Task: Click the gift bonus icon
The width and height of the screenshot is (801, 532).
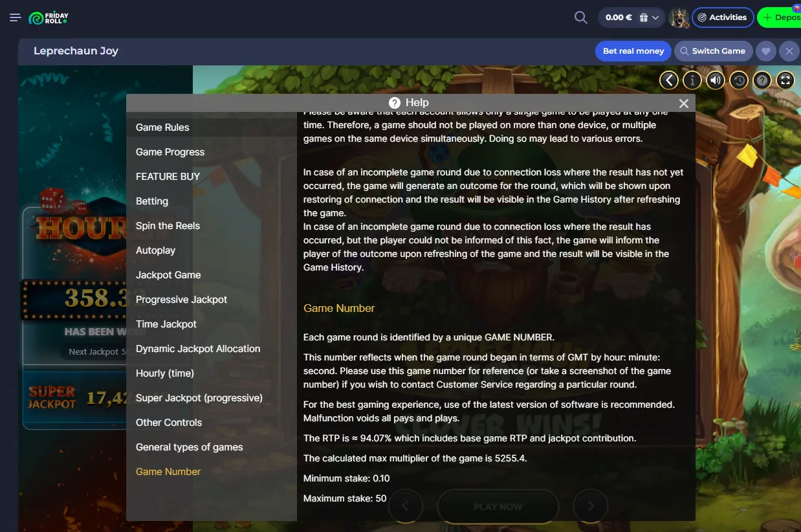Action: pos(644,18)
